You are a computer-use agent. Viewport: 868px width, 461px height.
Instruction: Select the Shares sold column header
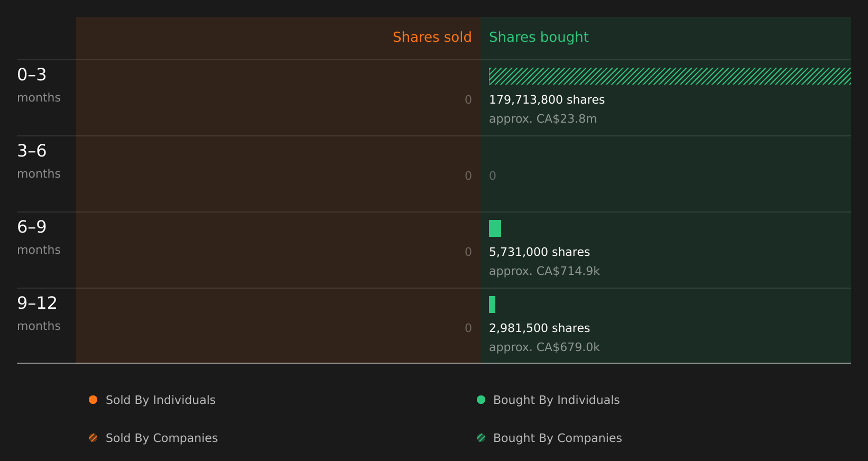tap(432, 37)
